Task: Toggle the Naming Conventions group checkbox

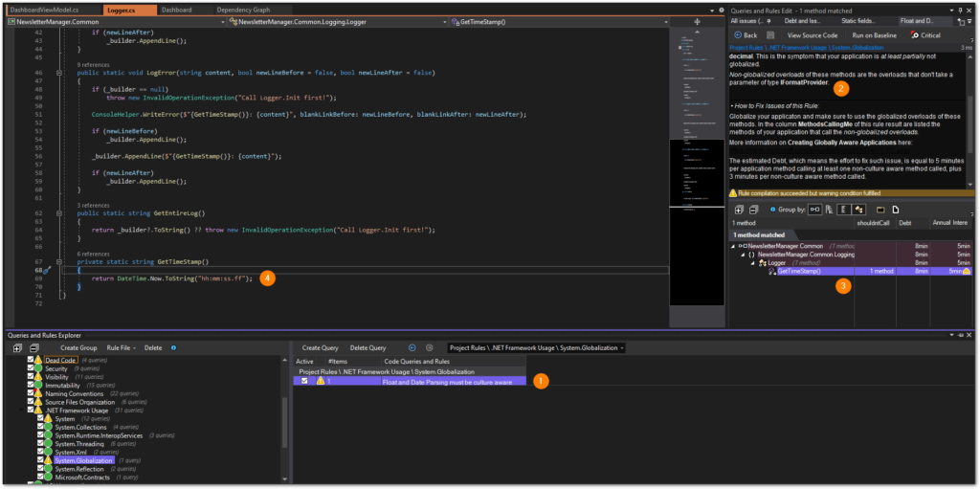Action: click(x=31, y=394)
